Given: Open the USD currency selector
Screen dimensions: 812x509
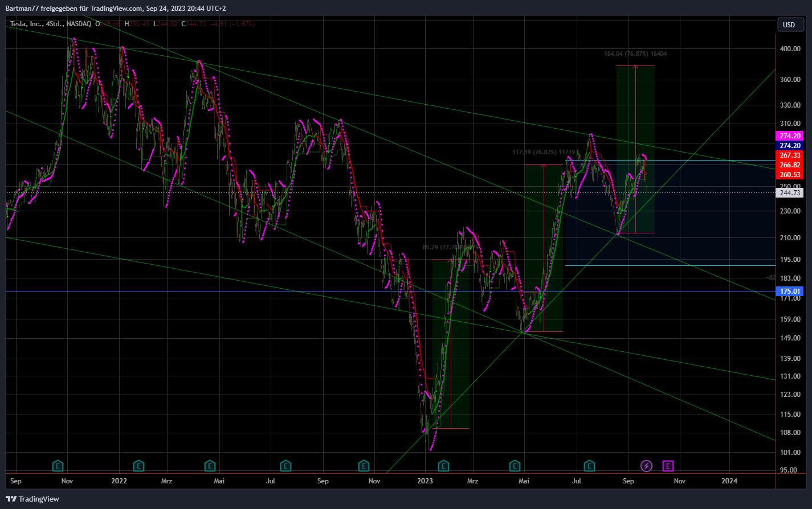Looking at the screenshot, I should tap(790, 24).
